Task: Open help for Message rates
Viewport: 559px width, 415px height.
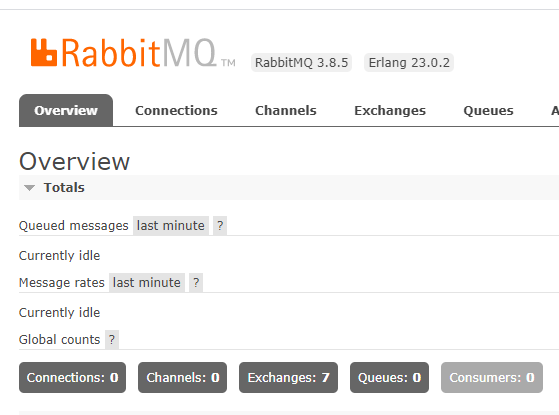Action: coord(196,283)
